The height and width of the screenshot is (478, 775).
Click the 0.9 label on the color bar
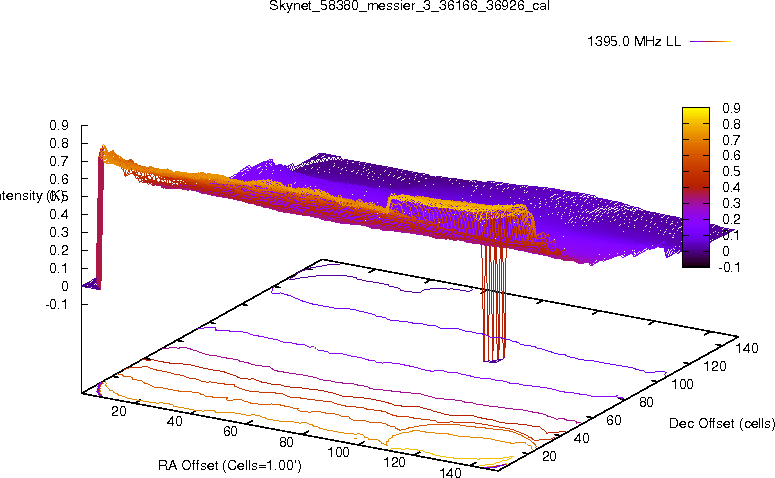coord(731,108)
